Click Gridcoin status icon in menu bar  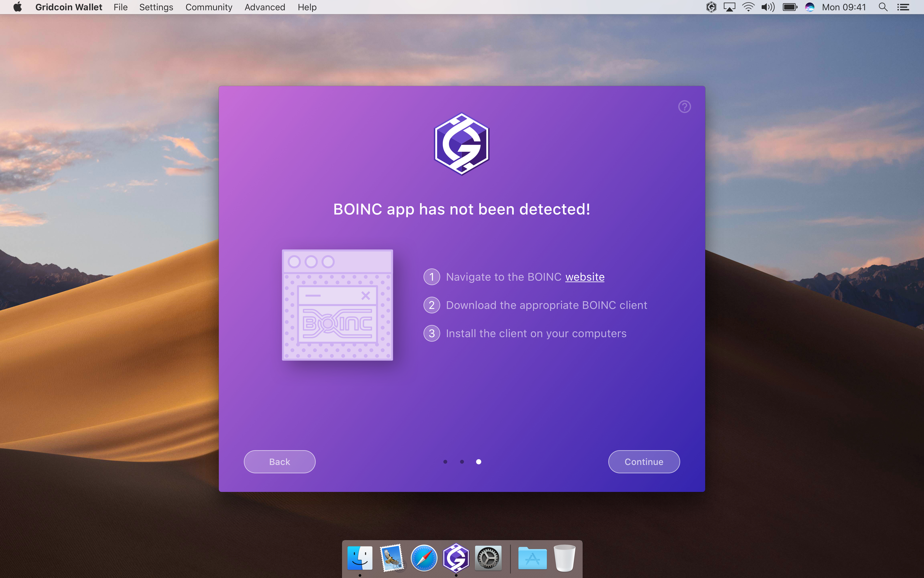[711, 7]
